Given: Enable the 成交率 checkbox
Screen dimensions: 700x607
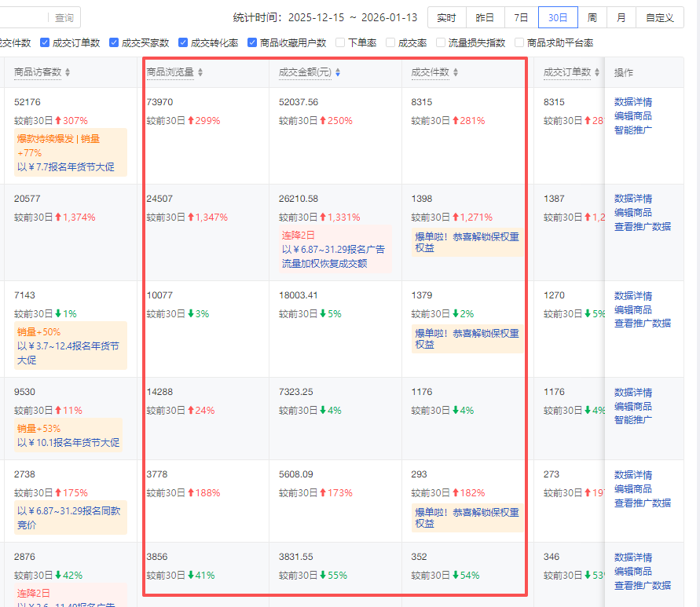Looking at the screenshot, I should click(x=390, y=42).
